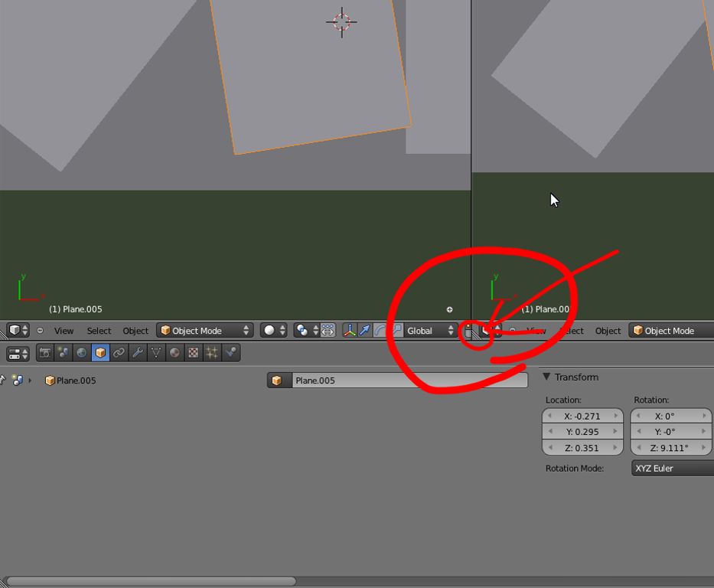Switch to World properties globe tab
714x588 pixels.
(x=82, y=353)
